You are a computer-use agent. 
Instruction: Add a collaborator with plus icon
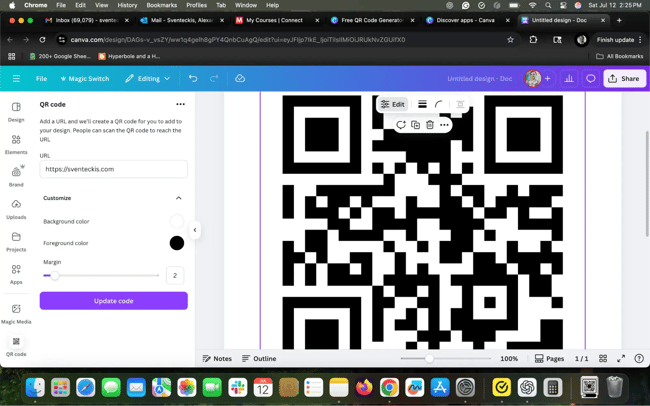548,78
